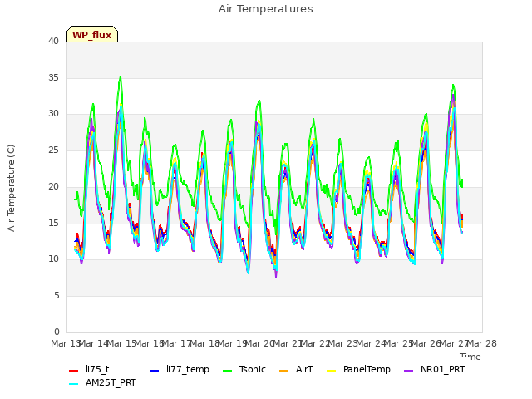
Task: Click the NR01_PRT purple legend swatch
Action: coord(408,371)
